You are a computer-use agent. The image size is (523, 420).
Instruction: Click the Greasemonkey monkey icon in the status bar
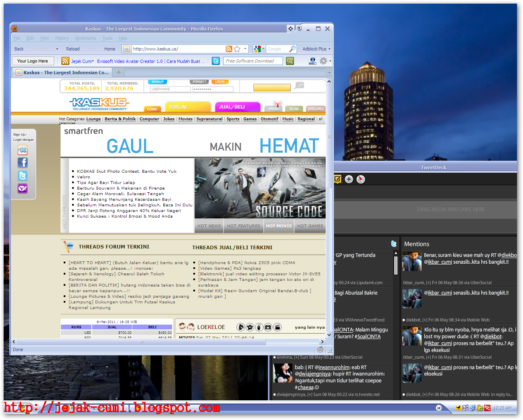pyautogui.click(x=320, y=349)
